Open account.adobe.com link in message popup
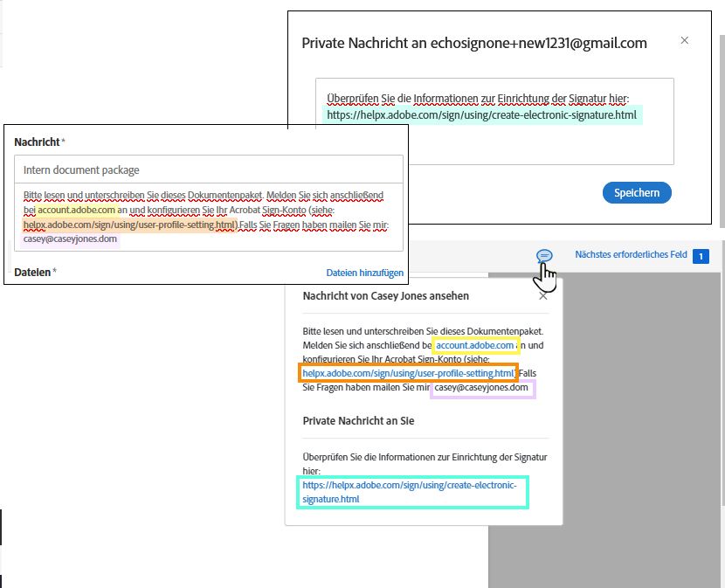This screenshot has height=588, width=725. tap(475, 345)
